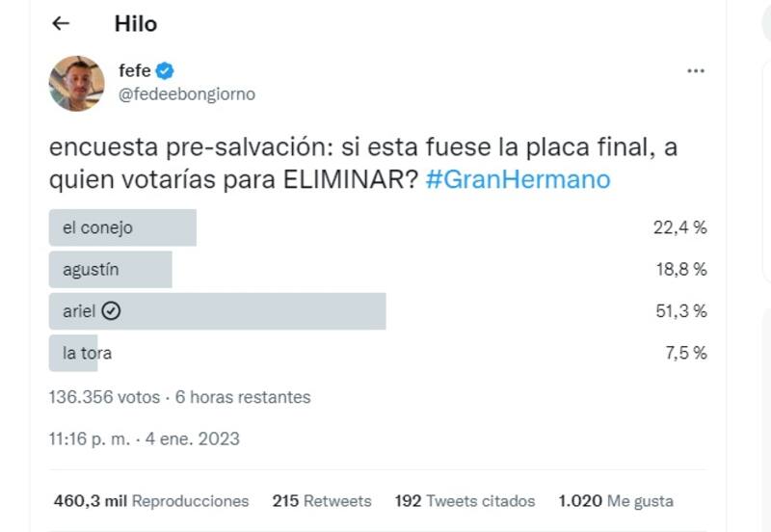
Task: Click the 51,3 % result for ariel
Action: [680, 311]
